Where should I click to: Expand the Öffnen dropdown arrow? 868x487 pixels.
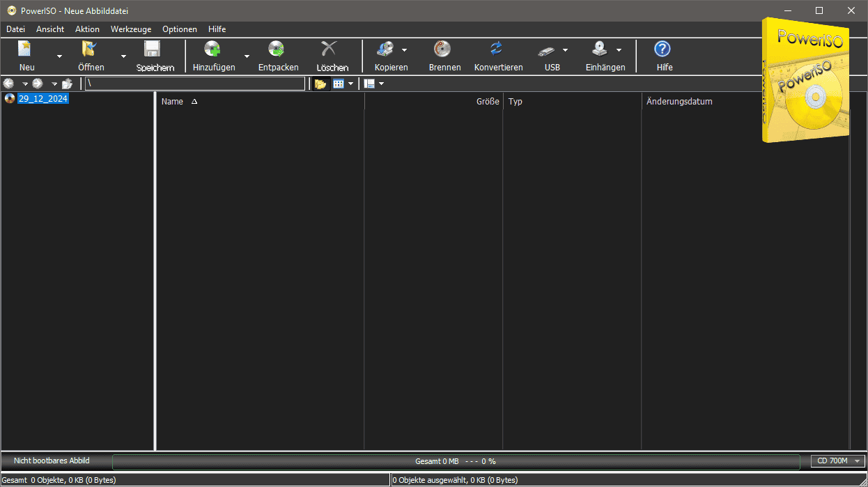click(123, 56)
